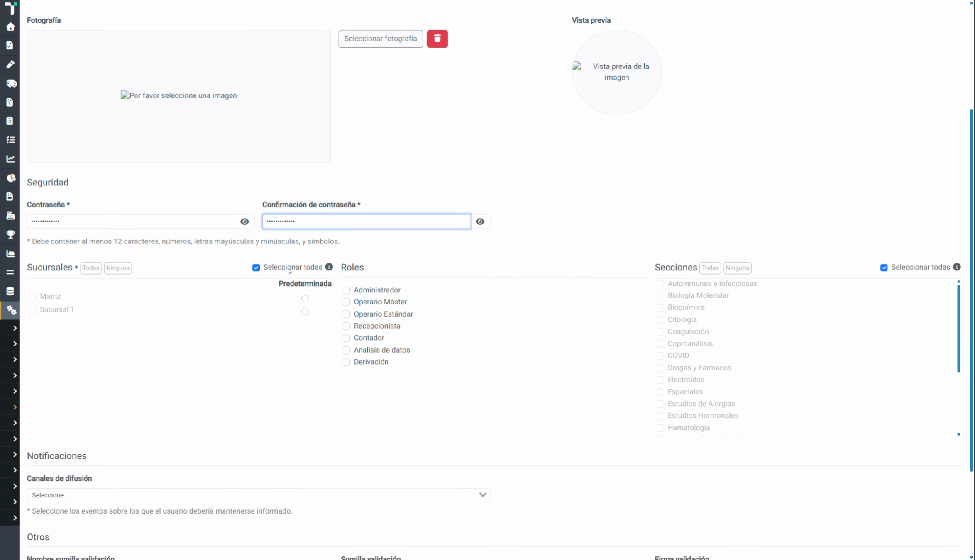Click the Secciones list scrollbar thumb

958,329
